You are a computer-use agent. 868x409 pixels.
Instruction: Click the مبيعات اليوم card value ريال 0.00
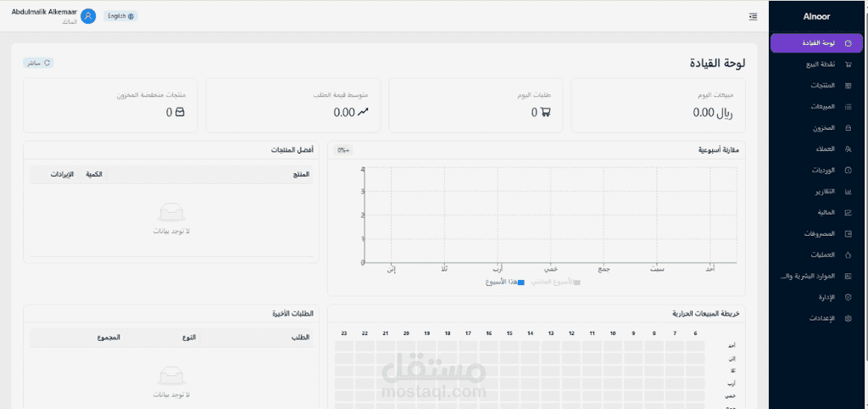pyautogui.click(x=712, y=113)
